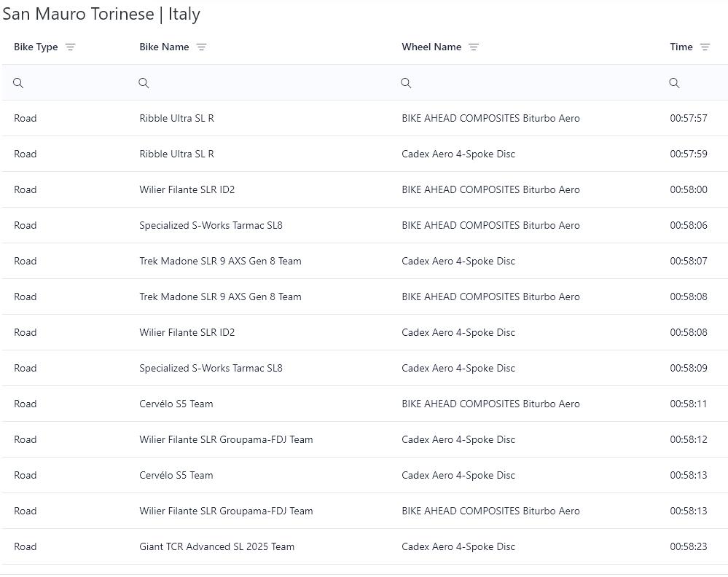Select the Ribble Ultra SL R 00:57:57 row

[x=176, y=118]
